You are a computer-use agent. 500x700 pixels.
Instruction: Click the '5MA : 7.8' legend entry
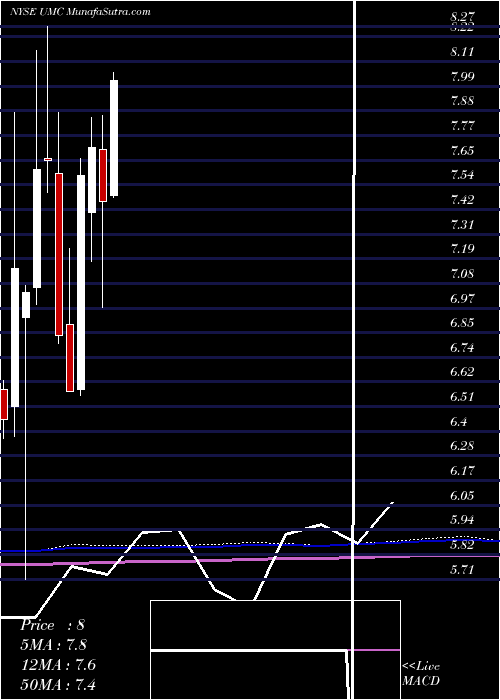(54, 645)
